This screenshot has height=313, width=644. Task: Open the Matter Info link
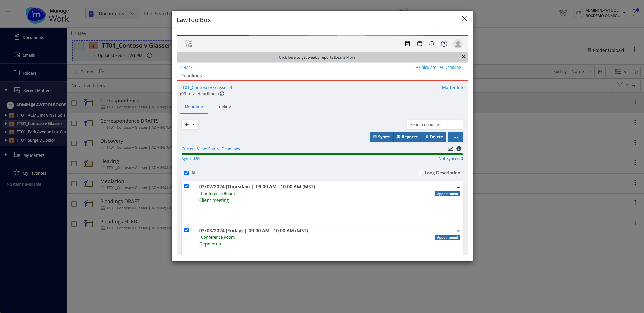(453, 88)
